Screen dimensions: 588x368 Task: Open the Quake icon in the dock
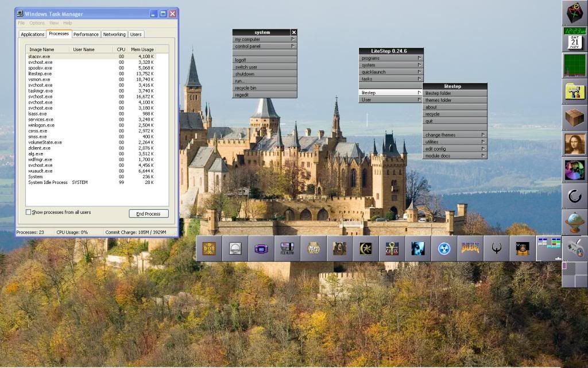tap(496, 248)
